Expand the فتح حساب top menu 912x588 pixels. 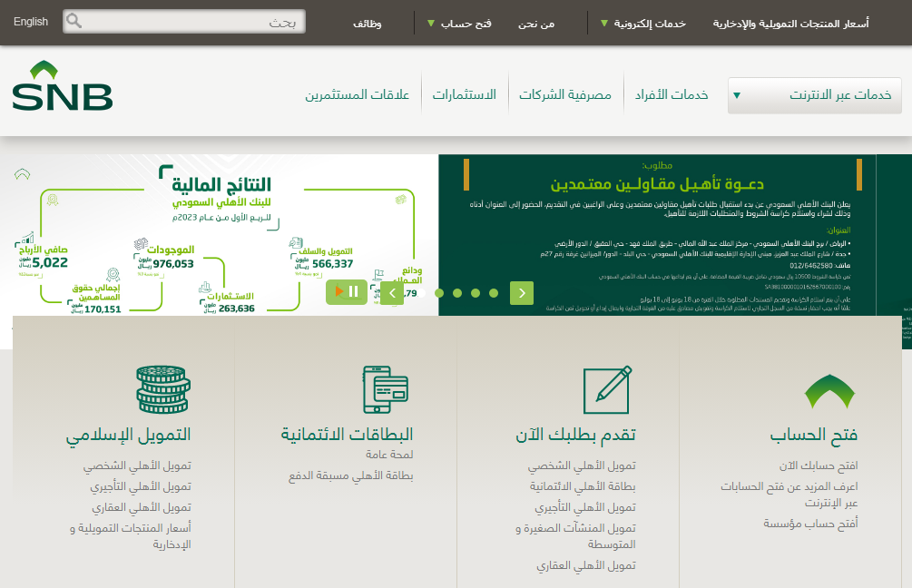pos(460,24)
